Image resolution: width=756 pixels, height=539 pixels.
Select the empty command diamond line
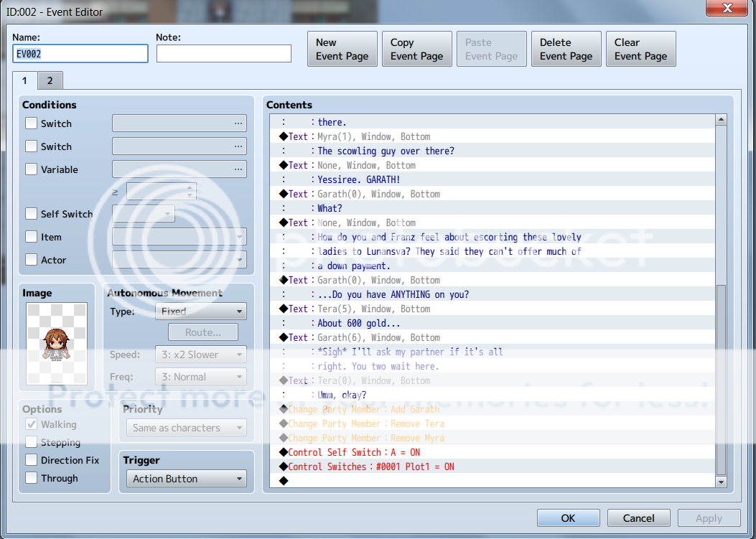point(284,481)
